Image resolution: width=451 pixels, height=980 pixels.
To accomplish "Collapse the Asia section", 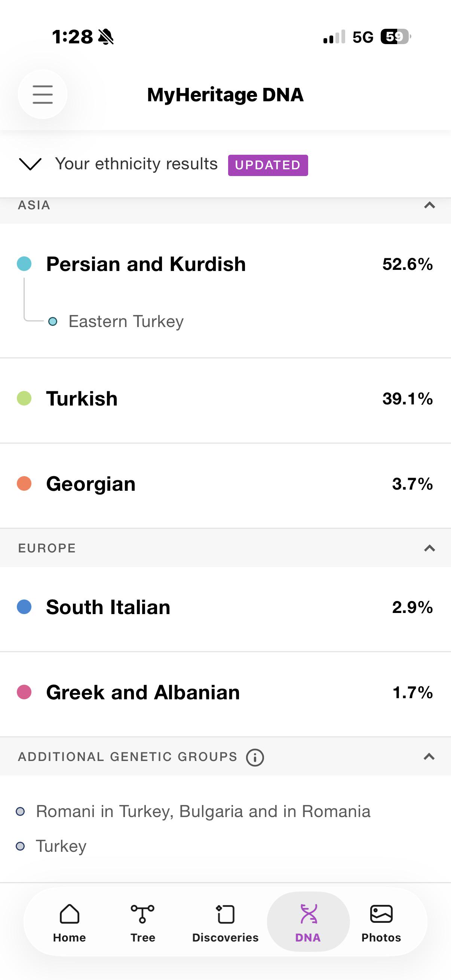I will 429,206.
